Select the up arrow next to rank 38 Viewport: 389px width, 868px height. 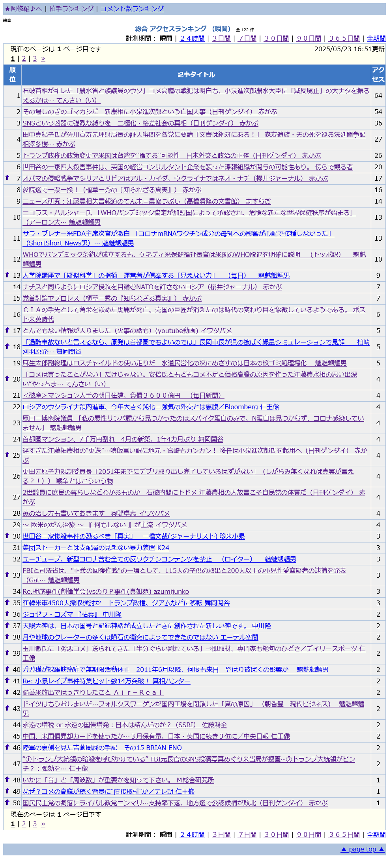coord(7,637)
